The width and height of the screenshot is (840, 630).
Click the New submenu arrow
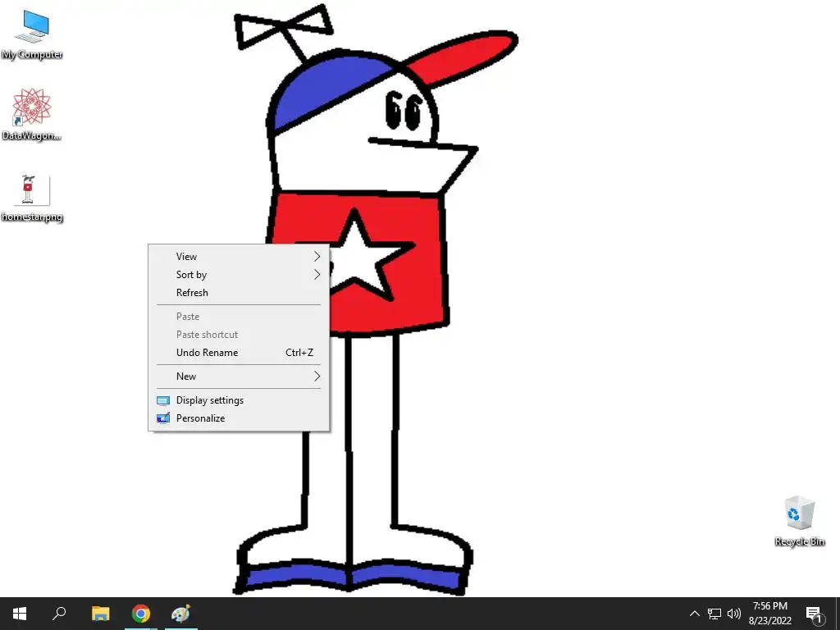click(317, 377)
